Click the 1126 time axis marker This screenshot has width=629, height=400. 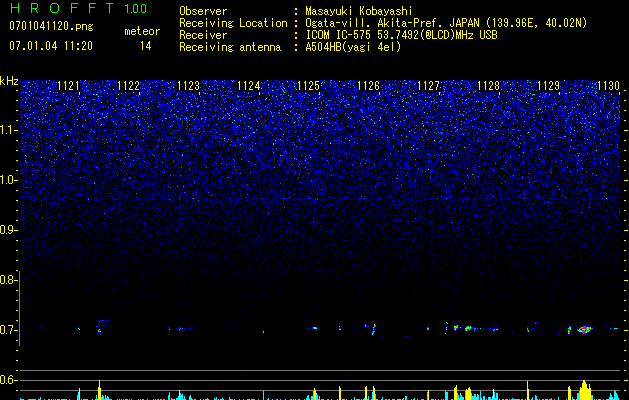coord(368,86)
